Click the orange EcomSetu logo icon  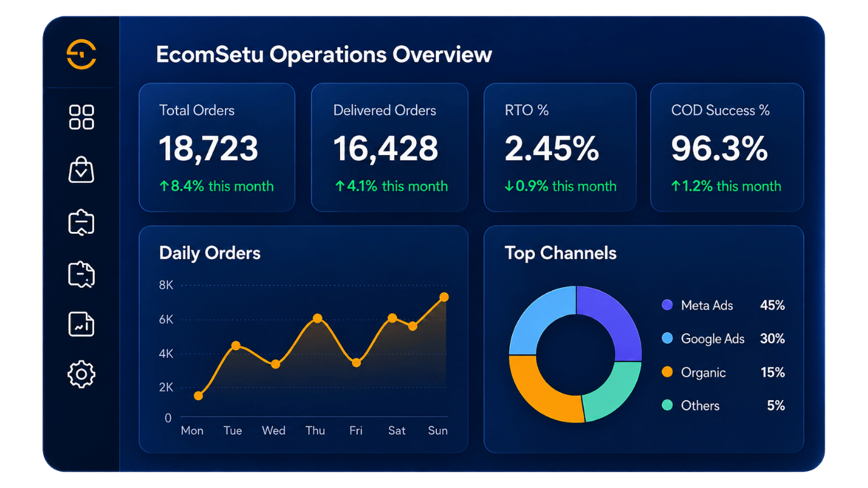point(81,54)
